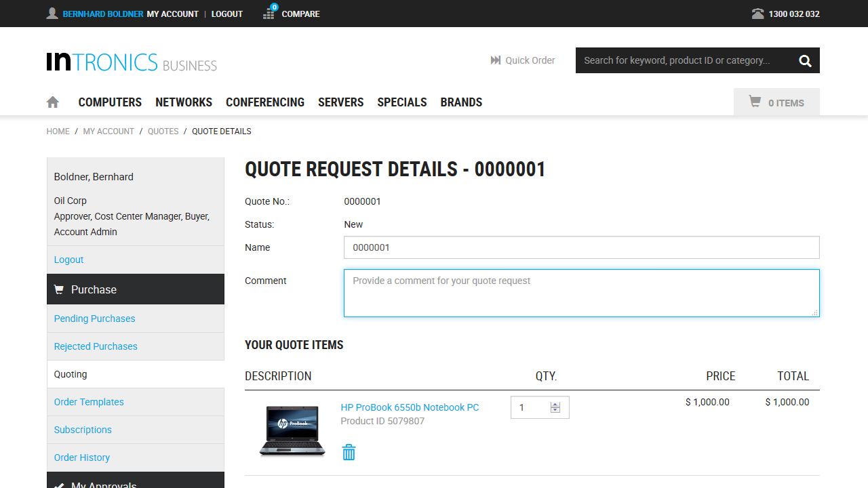Click the quote Name input field
The height and width of the screenshot is (488, 868).
[582, 247]
